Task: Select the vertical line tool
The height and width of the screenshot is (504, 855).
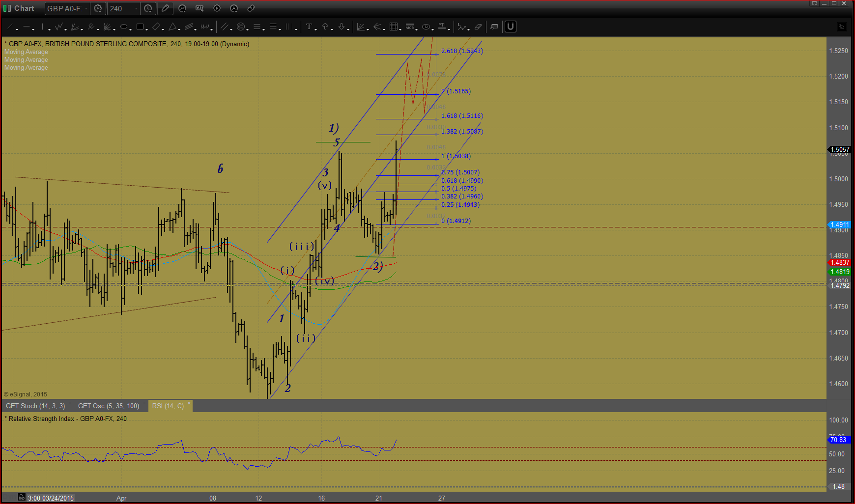Action: [42, 27]
